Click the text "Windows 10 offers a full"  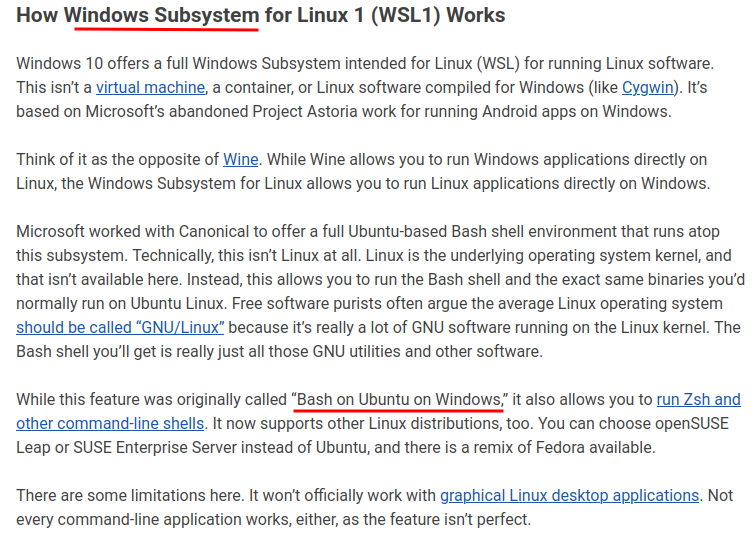[x=102, y=64]
